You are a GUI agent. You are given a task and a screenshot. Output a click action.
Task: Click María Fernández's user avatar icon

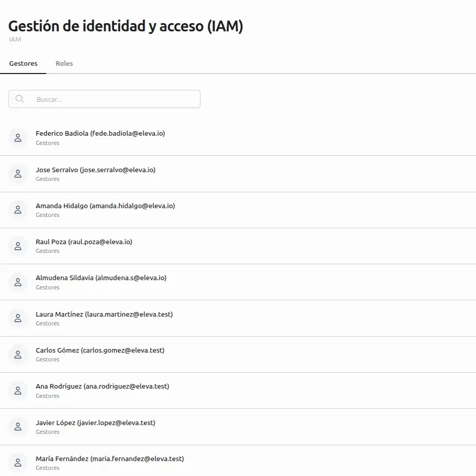pos(17,463)
